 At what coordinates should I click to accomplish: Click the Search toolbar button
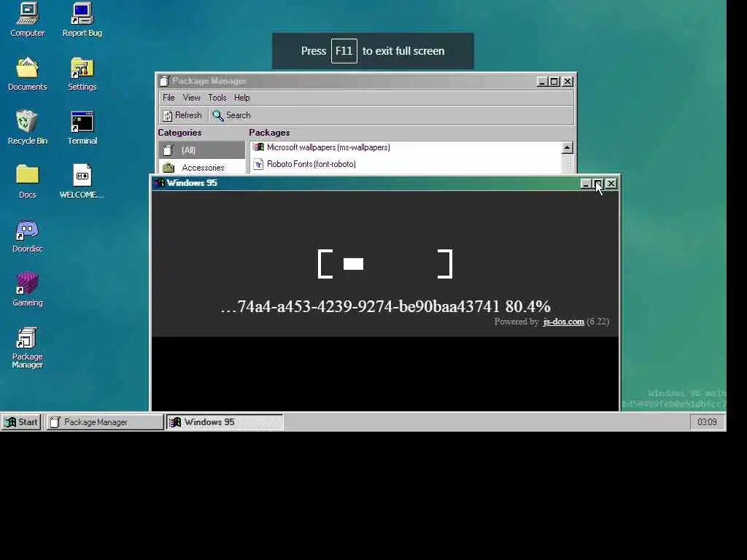(x=232, y=115)
